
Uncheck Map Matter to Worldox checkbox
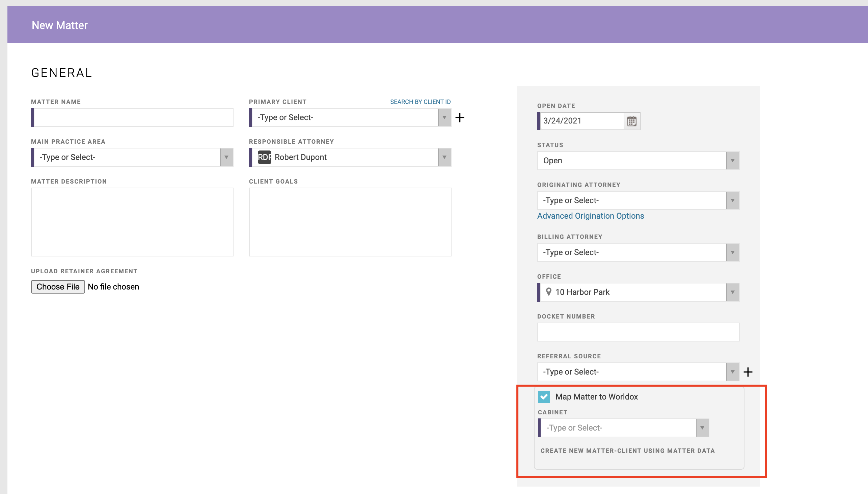(544, 396)
